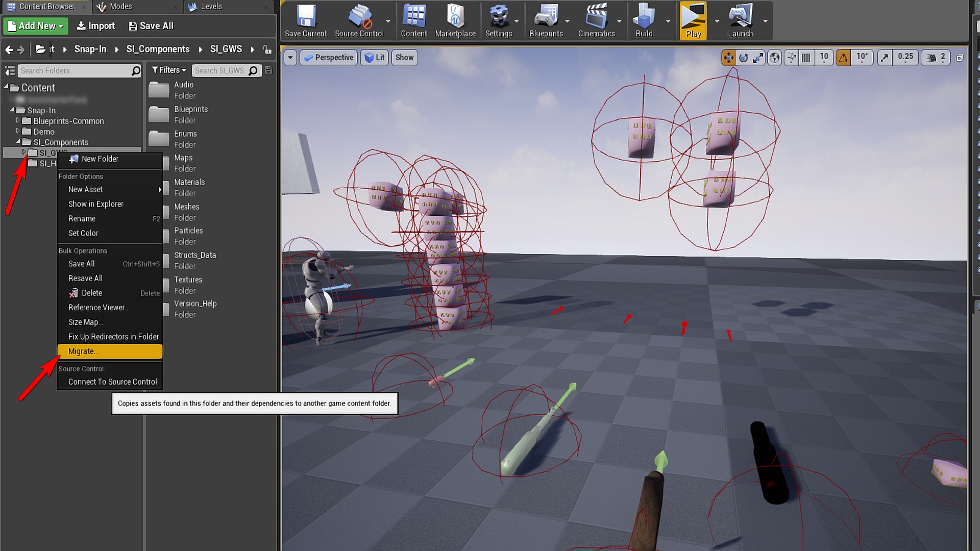Switch to the Levels tab
980x551 pixels.
click(209, 7)
